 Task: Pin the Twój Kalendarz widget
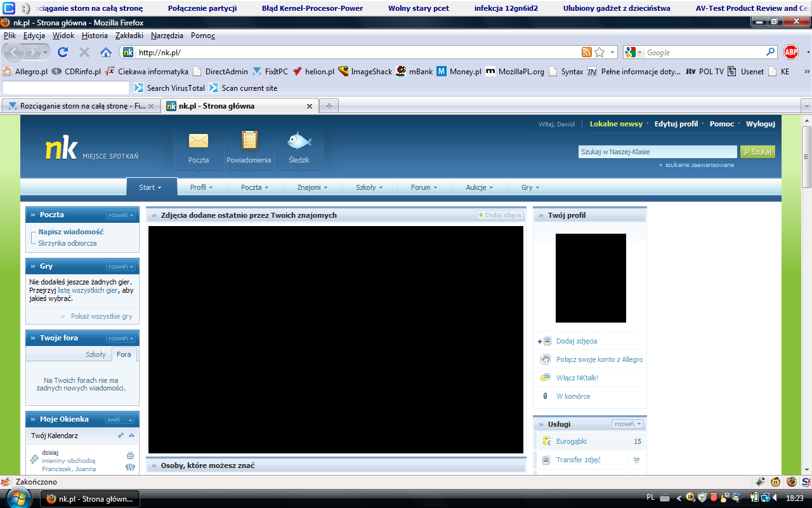121,436
